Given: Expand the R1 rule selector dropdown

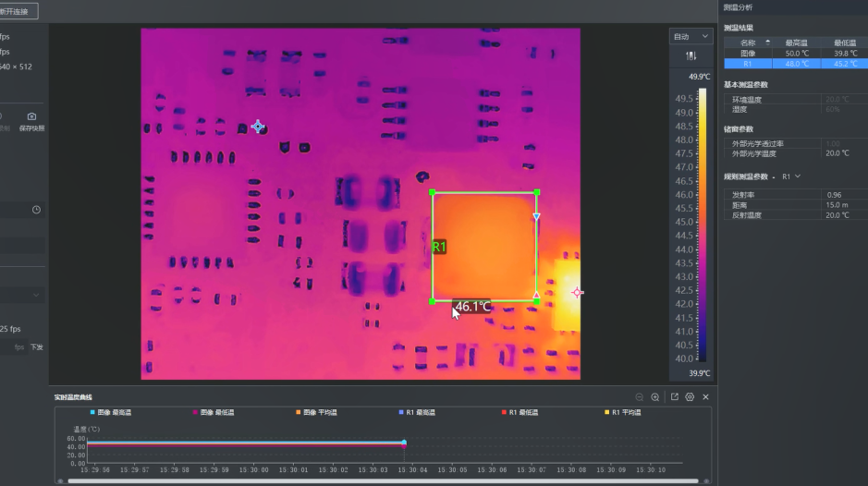Looking at the screenshot, I should pos(791,176).
